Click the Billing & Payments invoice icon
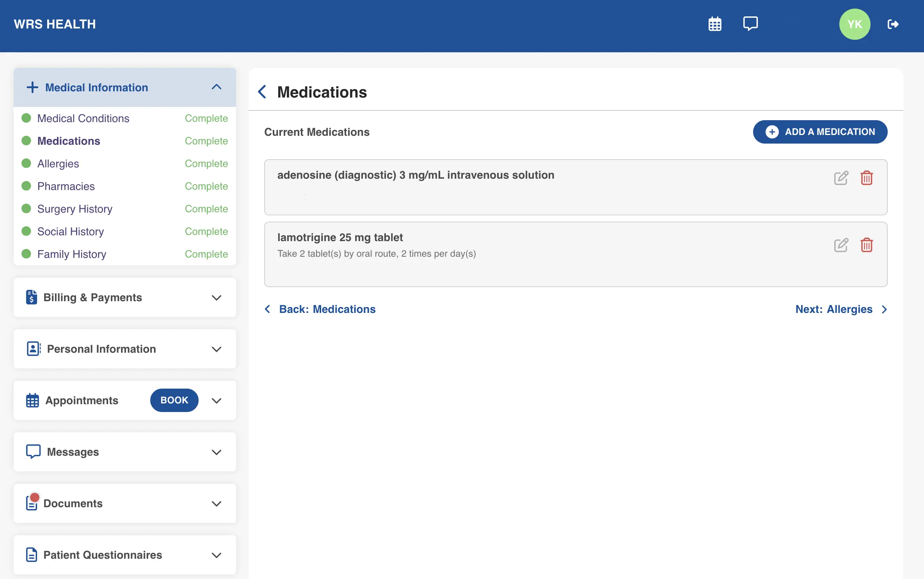This screenshot has height=579, width=924. tap(32, 297)
